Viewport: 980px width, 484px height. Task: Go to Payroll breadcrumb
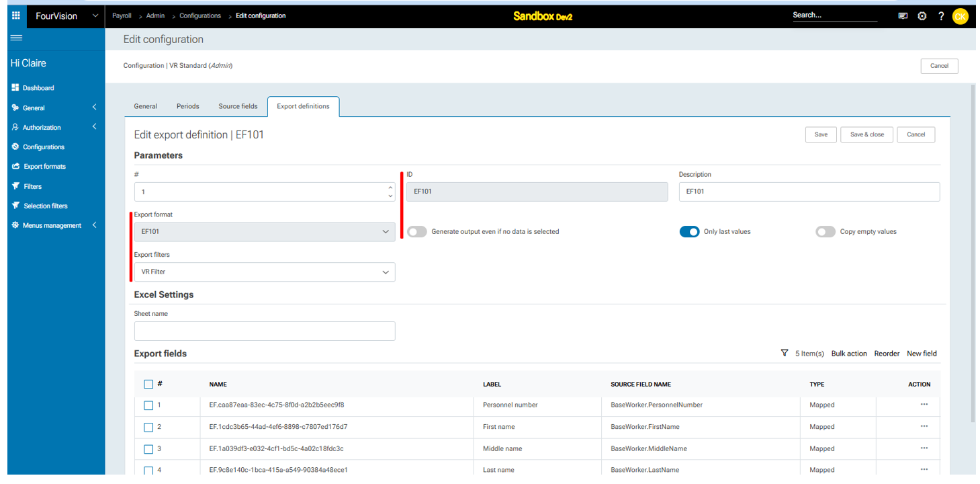pos(122,15)
